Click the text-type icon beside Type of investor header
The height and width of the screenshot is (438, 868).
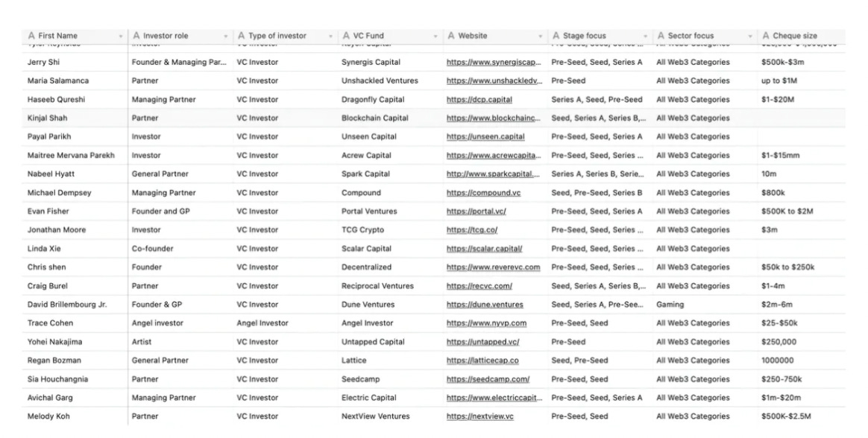click(242, 36)
